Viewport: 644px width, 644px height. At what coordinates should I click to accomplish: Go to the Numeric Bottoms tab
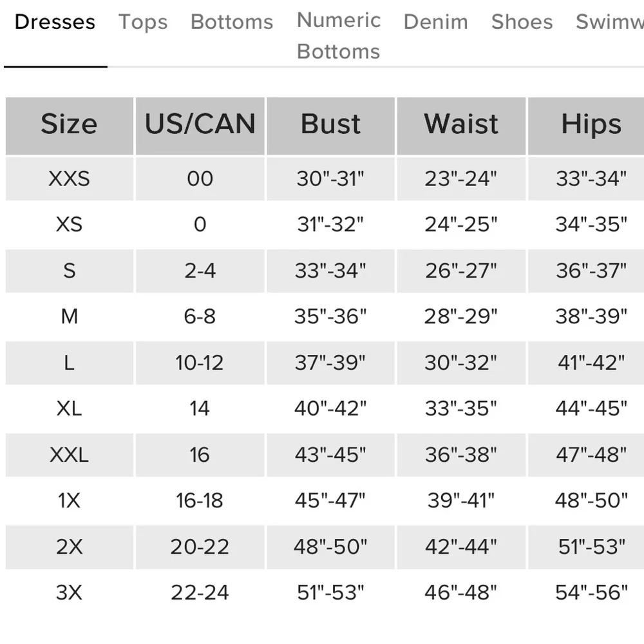click(x=339, y=35)
